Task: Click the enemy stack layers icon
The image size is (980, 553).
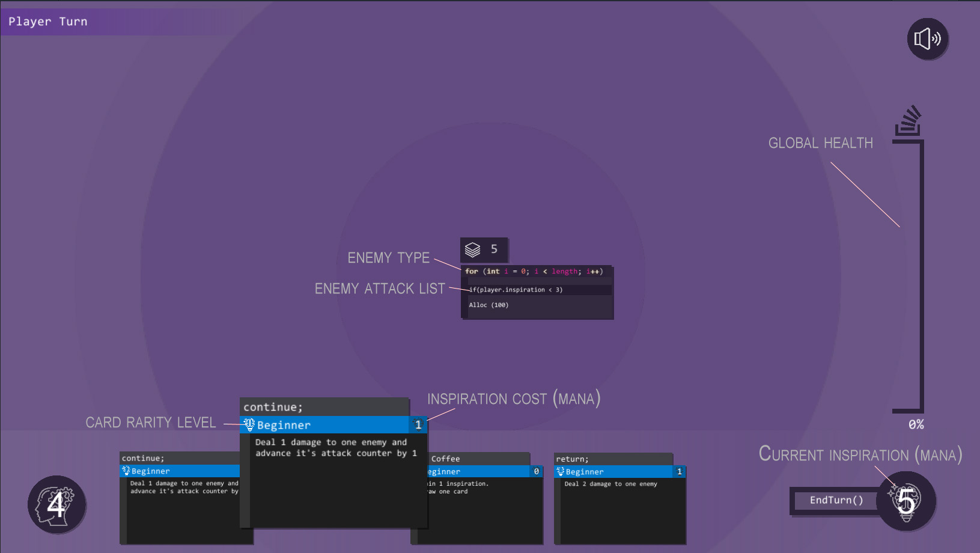Action: tap(473, 249)
